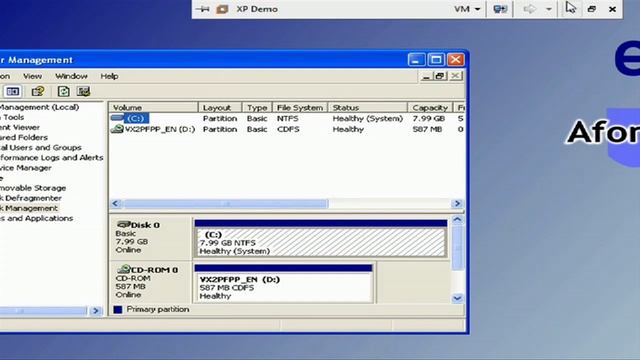Select Computer Management (Local) root node
Image resolution: width=640 pixels, height=360 pixels.
(40, 107)
